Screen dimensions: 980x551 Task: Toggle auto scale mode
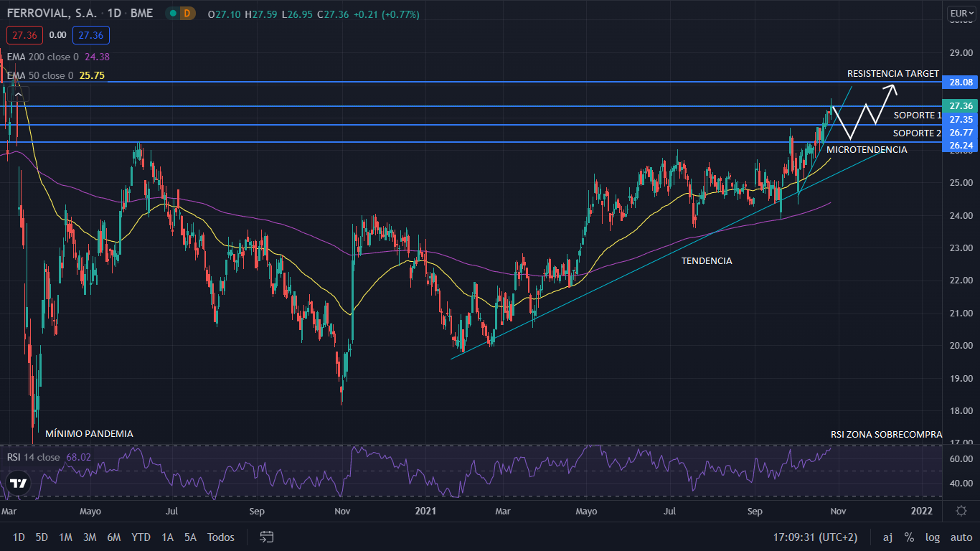click(x=961, y=537)
